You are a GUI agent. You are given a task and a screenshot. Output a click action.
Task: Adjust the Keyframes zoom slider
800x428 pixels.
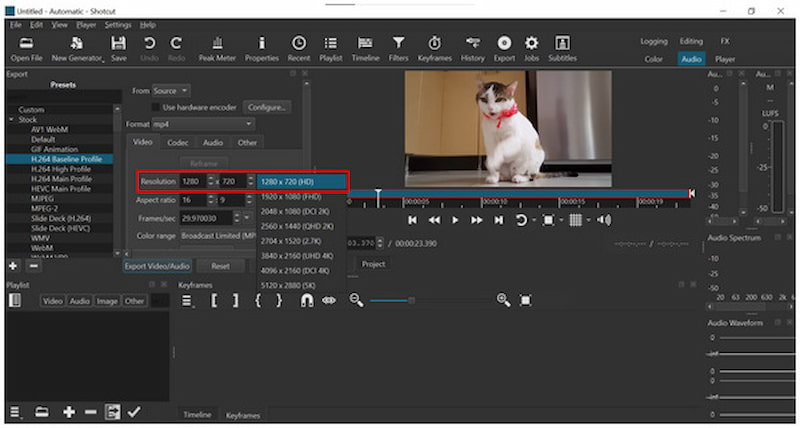tap(410, 300)
